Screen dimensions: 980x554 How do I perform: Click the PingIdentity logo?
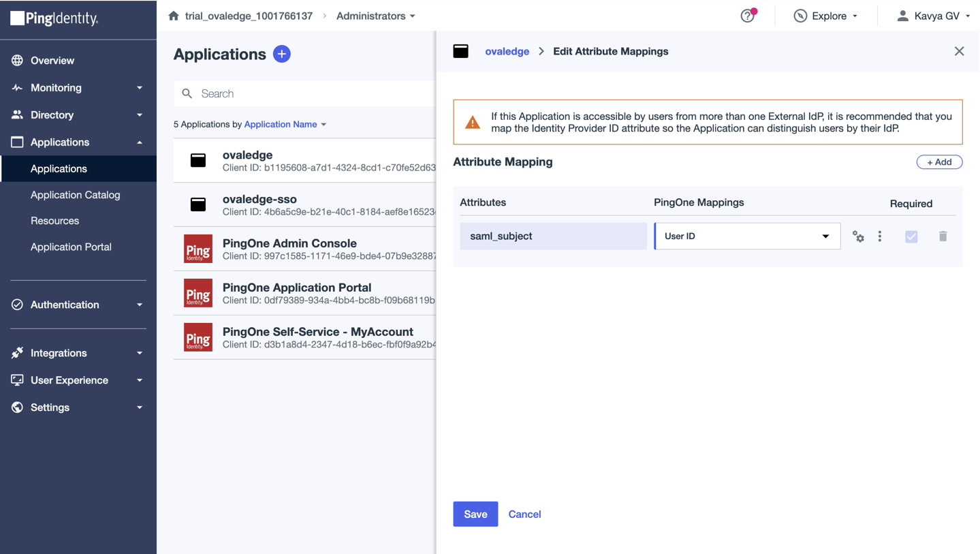point(54,18)
